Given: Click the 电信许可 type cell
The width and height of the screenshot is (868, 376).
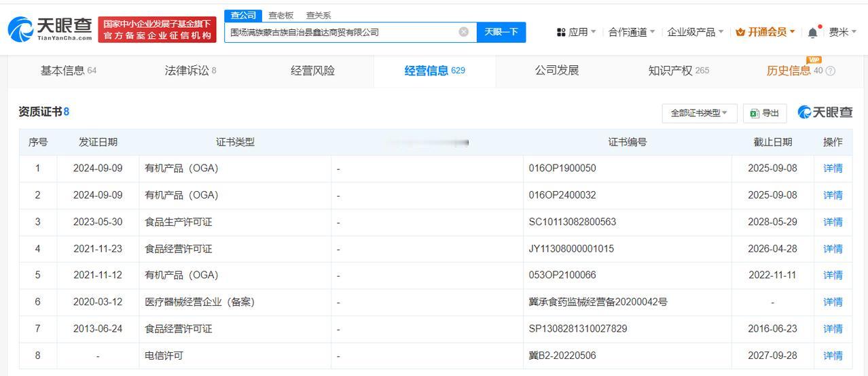Looking at the screenshot, I should pos(164,356).
